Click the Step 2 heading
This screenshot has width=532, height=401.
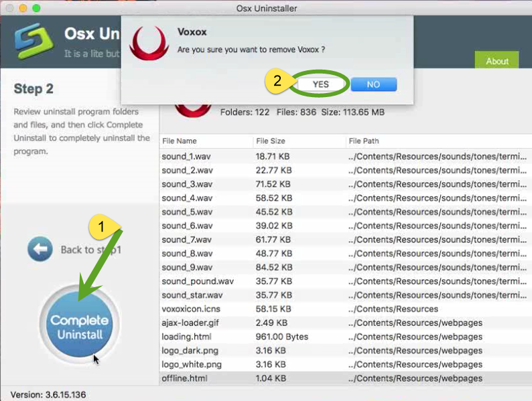pyautogui.click(x=34, y=89)
